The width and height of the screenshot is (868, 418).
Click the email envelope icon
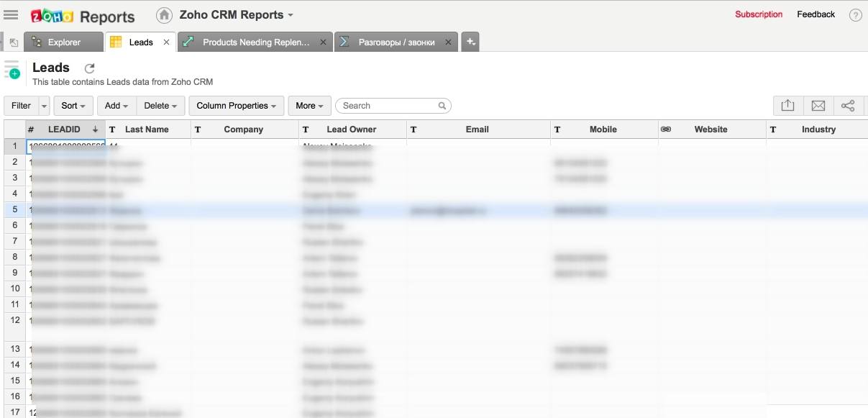[818, 106]
